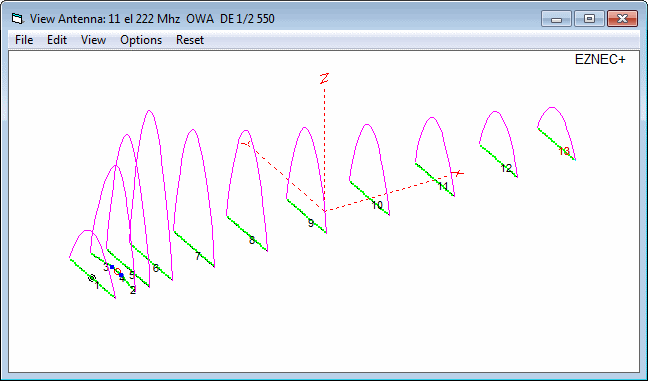
Task: Select wire number 10 label
Action: click(x=377, y=205)
